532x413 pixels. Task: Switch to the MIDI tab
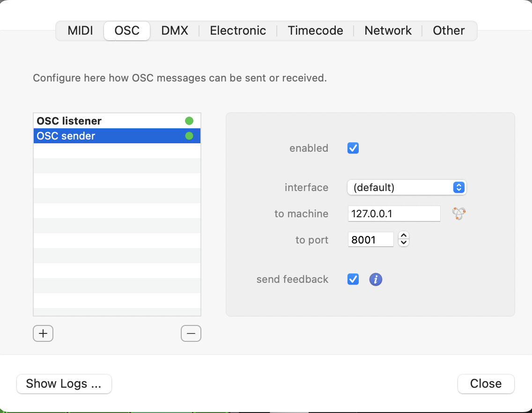point(80,31)
